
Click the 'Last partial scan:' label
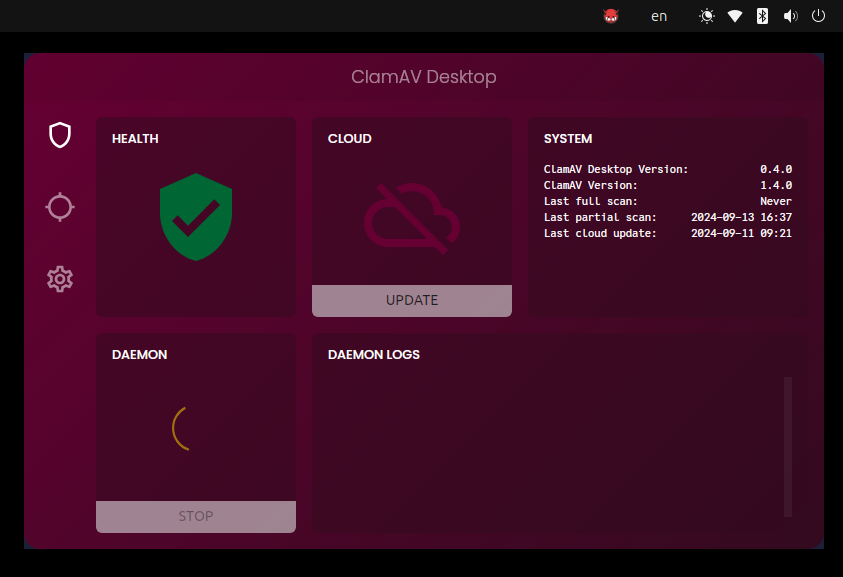(x=600, y=218)
